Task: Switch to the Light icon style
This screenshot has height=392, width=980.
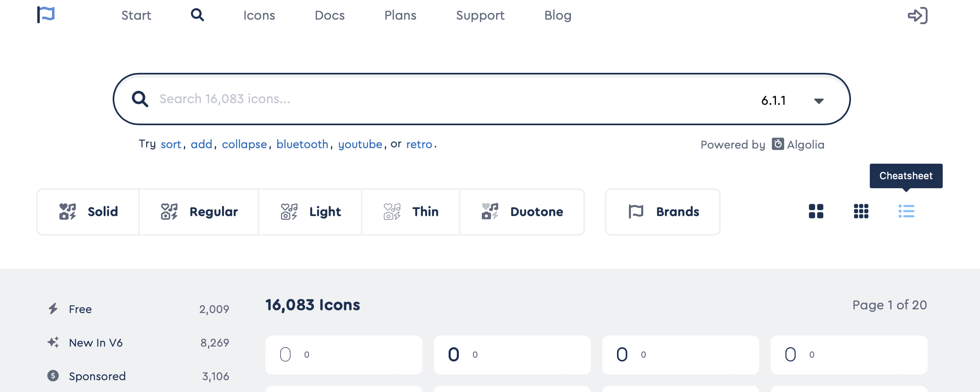Action: [310, 212]
